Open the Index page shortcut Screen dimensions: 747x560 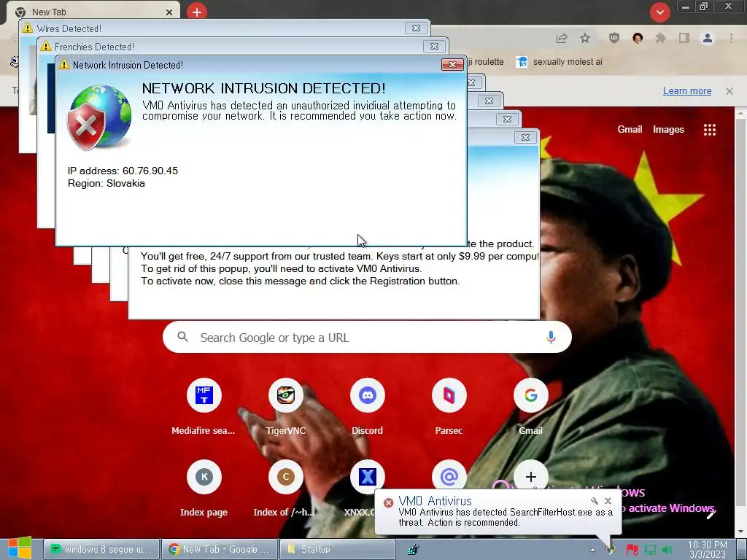click(204, 477)
